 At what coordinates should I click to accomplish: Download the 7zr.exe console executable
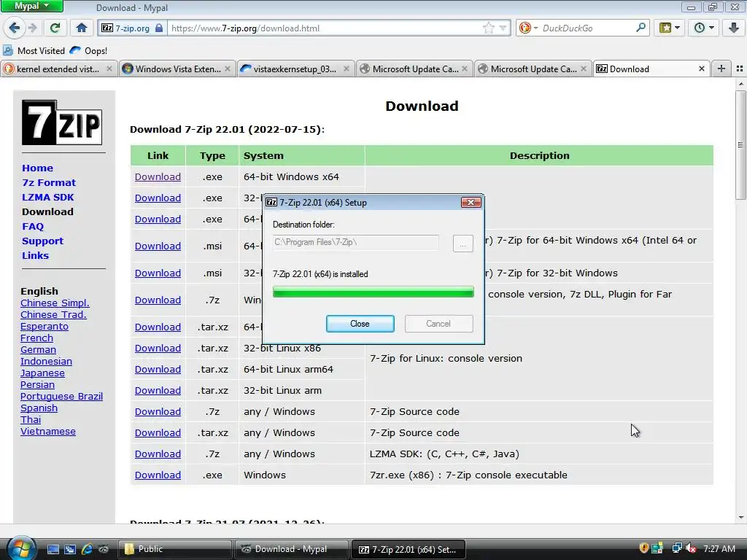(158, 475)
